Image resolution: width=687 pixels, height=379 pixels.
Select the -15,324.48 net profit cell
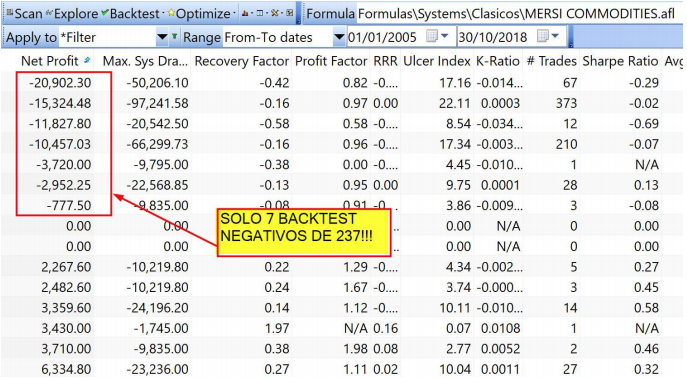tap(60, 103)
